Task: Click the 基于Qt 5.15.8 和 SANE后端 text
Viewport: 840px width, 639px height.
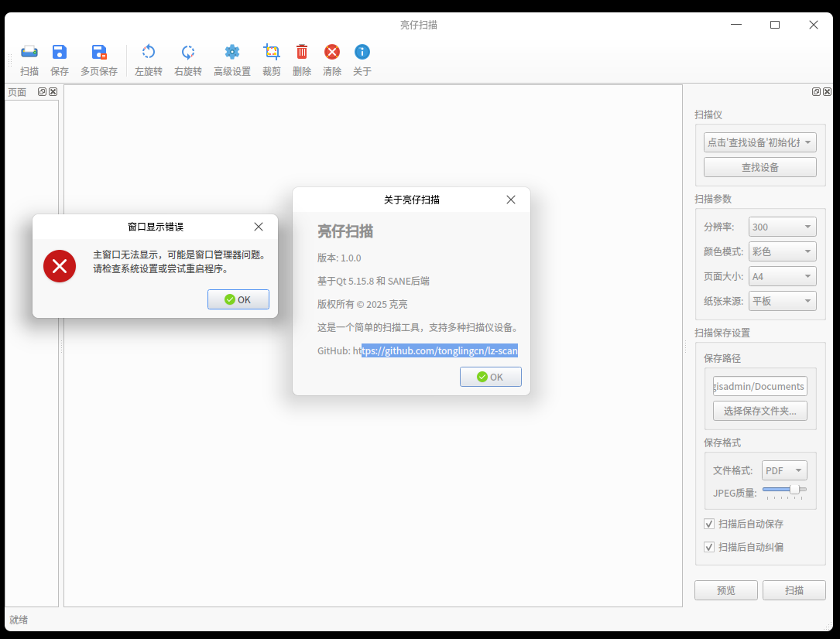Action: pyautogui.click(x=373, y=281)
